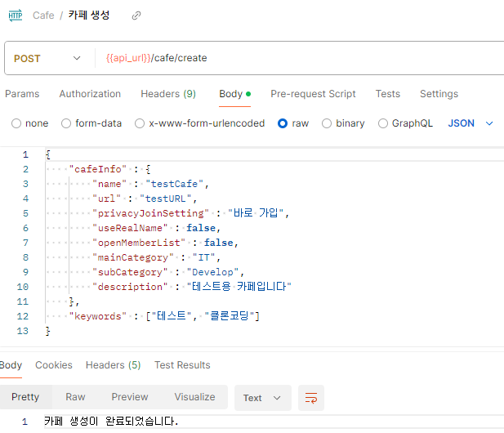This screenshot has height=433, width=504.
Task: Switch to Test Results tab
Action: tap(182, 365)
